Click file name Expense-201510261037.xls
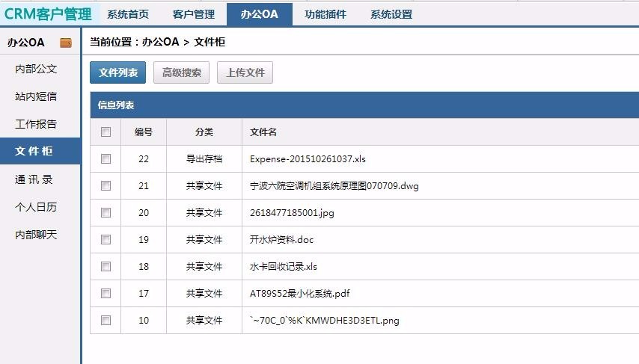The height and width of the screenshot is (364, 639). coord(308,158)
